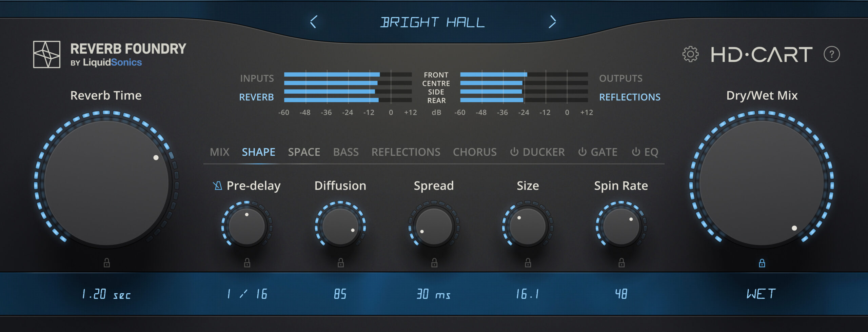Click the HD-CART product title
This screenshot has width=868, height=332.
(762, 55)
